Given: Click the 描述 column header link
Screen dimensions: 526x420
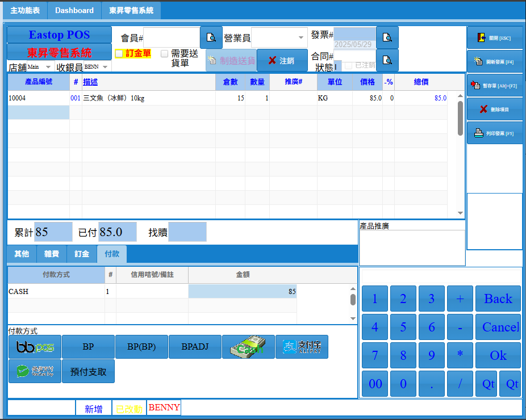Looking at the screenshot, I should tap(90, 82).
